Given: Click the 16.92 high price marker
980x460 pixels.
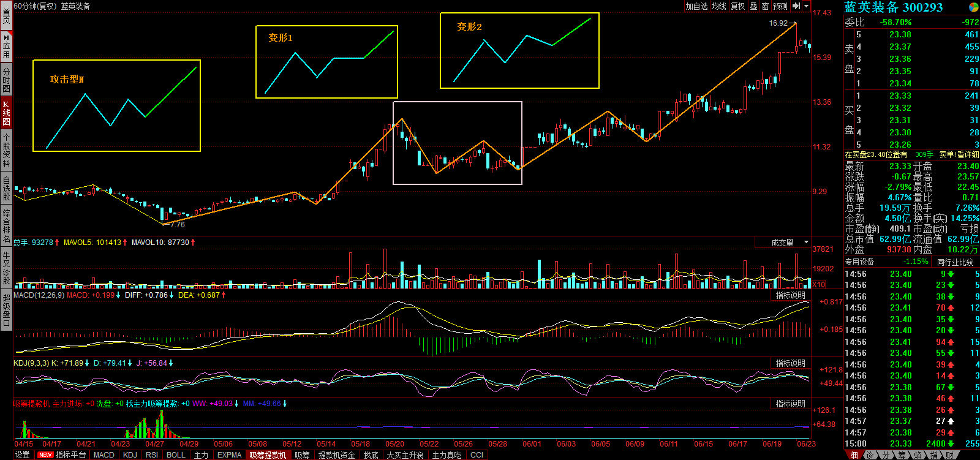Looking at the screenshot, I should [778, 23].
